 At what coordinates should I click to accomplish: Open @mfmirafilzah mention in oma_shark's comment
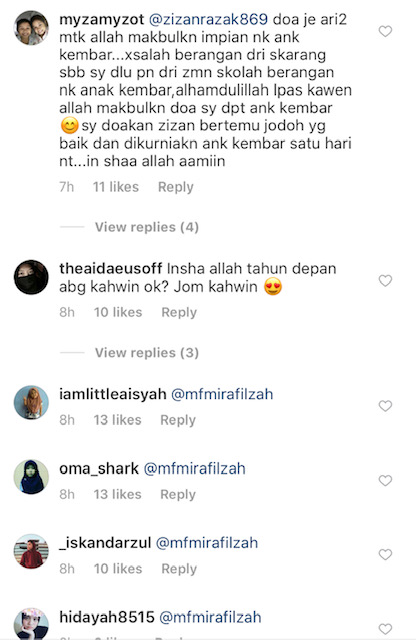click(194, 469)
